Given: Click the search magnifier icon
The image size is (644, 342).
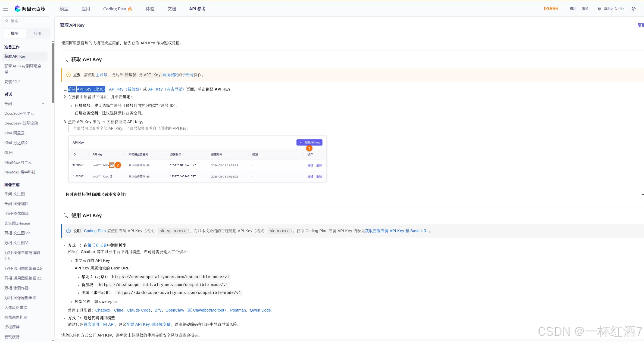Looking at the screenshot, I should click(x=7, y=21).
